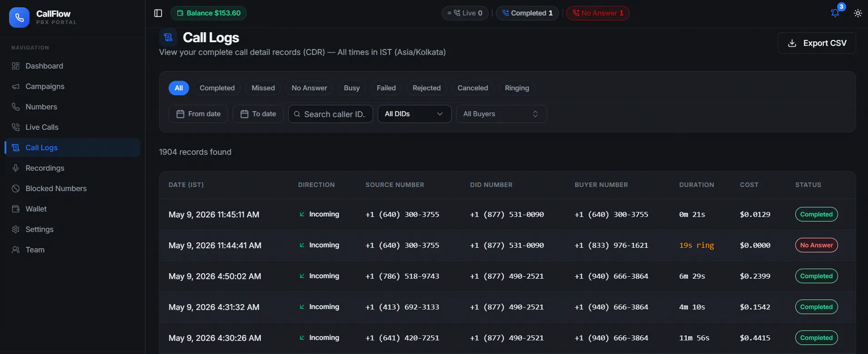Click the Balance $153.60 badge

(x=209, y=13)
